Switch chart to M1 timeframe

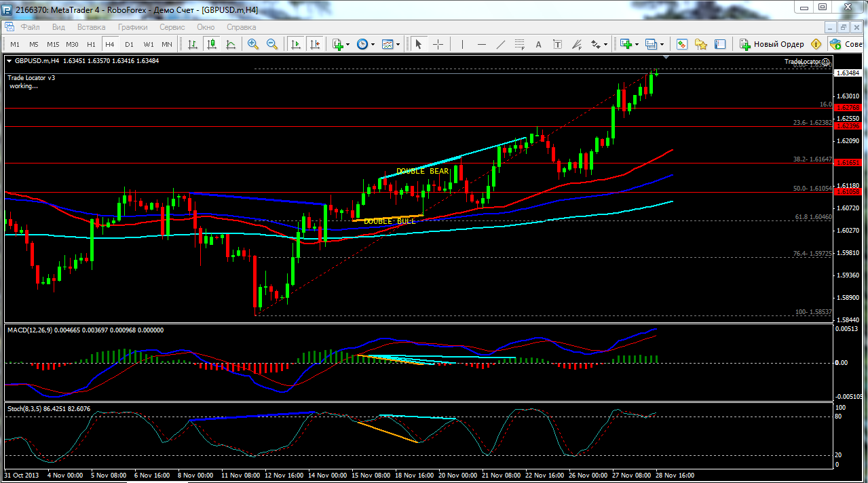click(x=15, y=44)
